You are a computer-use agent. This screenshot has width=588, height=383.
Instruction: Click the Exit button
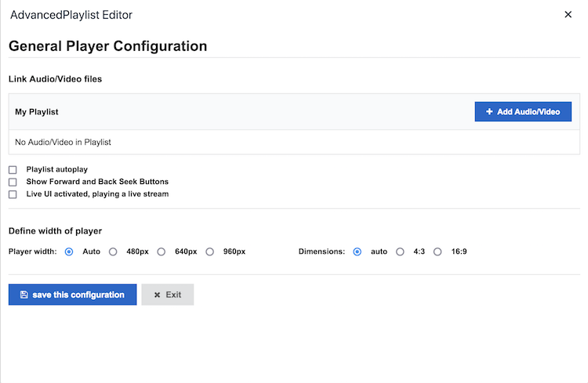point(168,294)
